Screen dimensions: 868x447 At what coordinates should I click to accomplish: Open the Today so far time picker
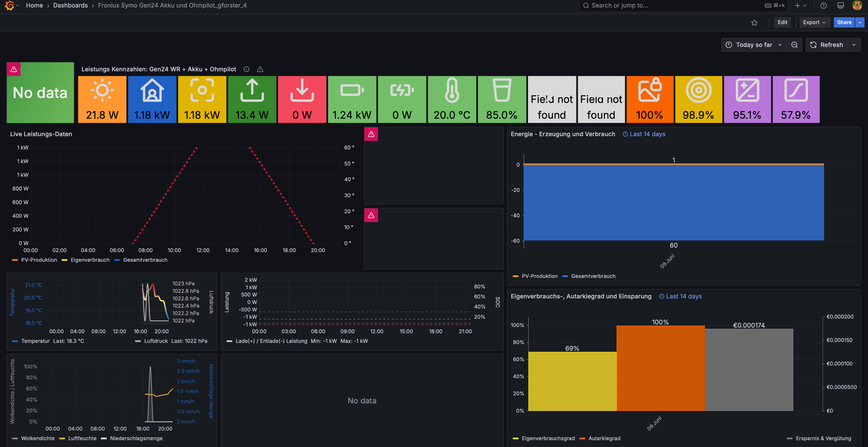pyautogui.click(x=753, y=45)
